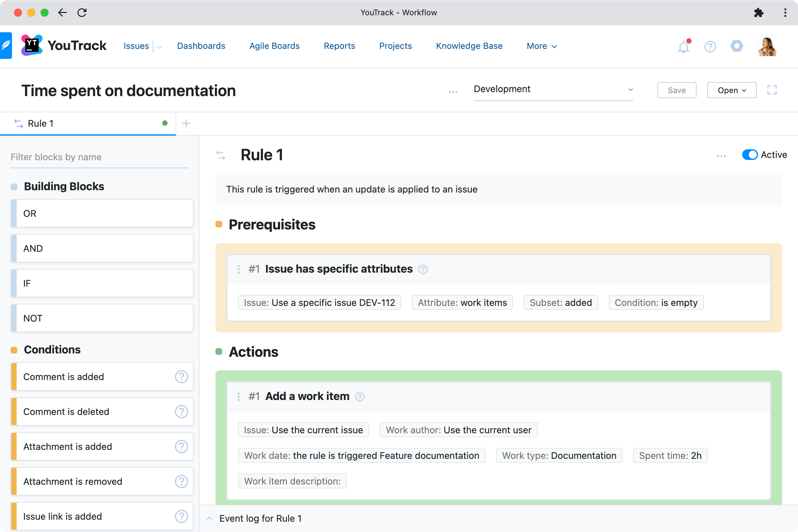Disable the Active toggle for Rule 1

[x=750, y=155]
